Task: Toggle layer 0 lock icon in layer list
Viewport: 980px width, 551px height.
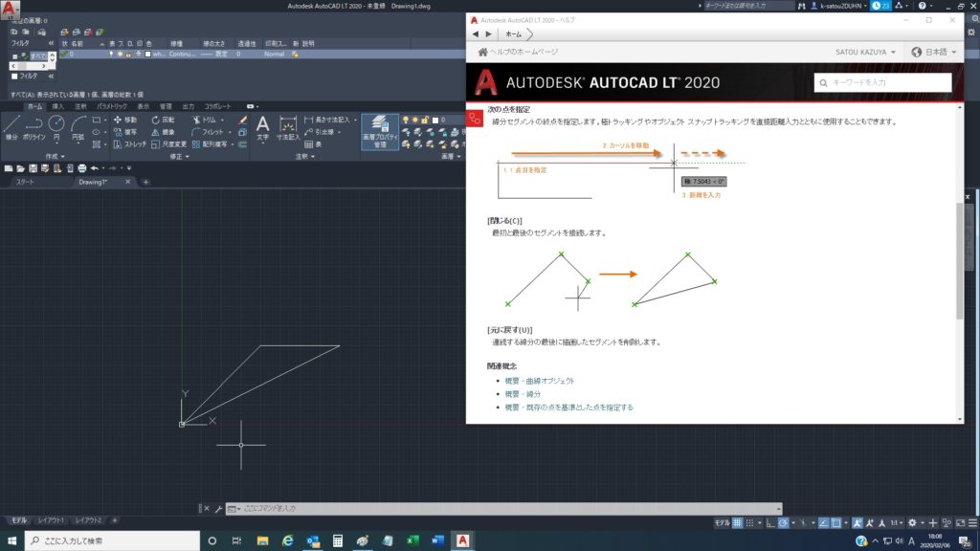Action: (129, 55)
